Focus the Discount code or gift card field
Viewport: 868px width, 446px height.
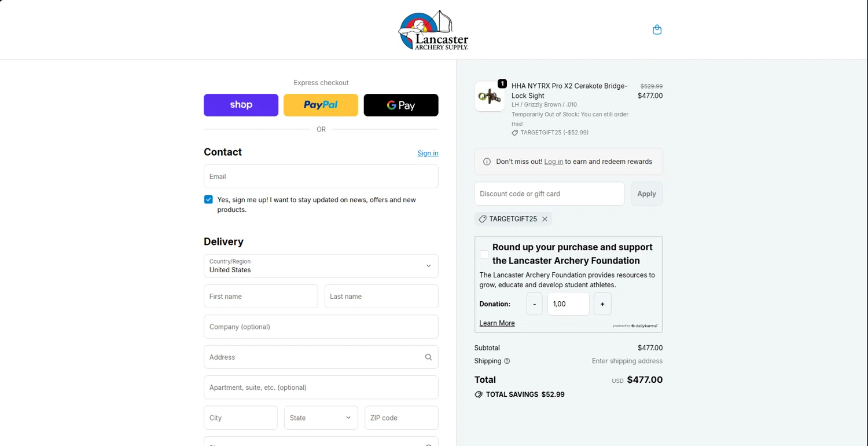point(549,193)
